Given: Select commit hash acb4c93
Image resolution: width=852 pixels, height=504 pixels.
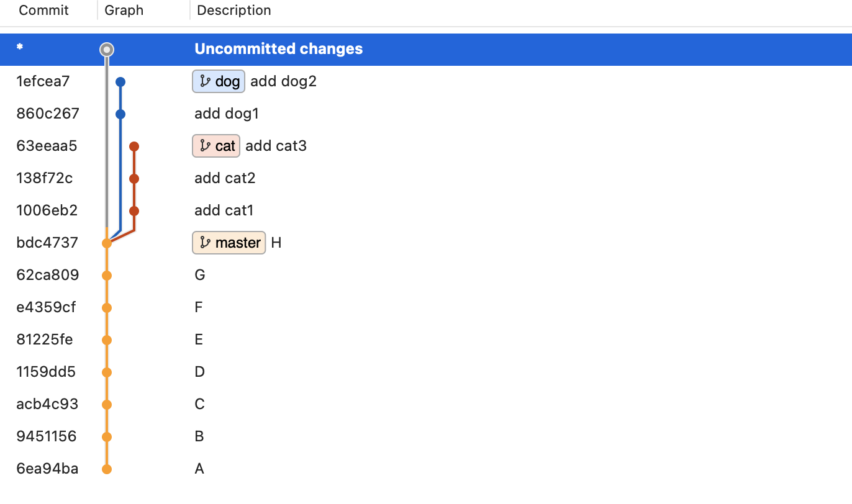Looking at the screenshot, I should coord(47,404).
